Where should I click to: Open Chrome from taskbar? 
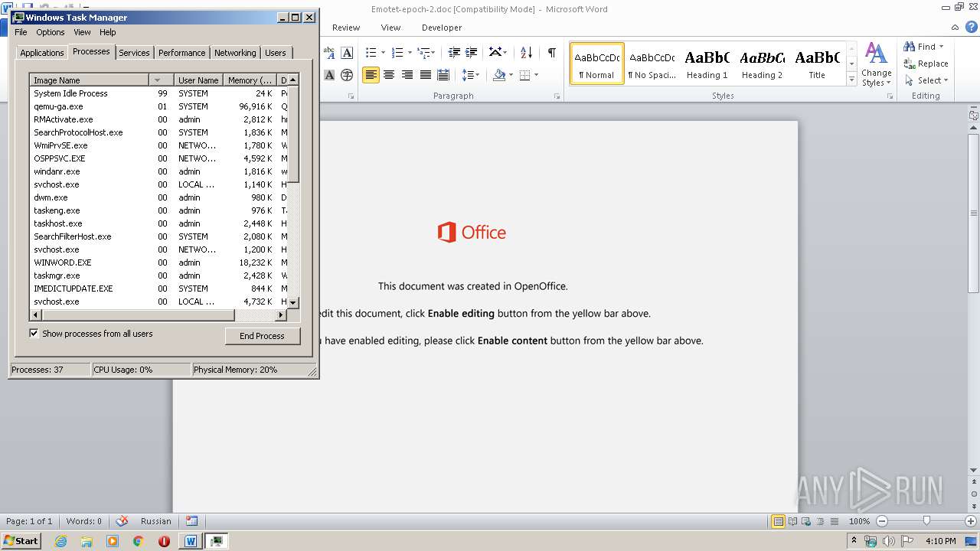[x=138, y=541]
